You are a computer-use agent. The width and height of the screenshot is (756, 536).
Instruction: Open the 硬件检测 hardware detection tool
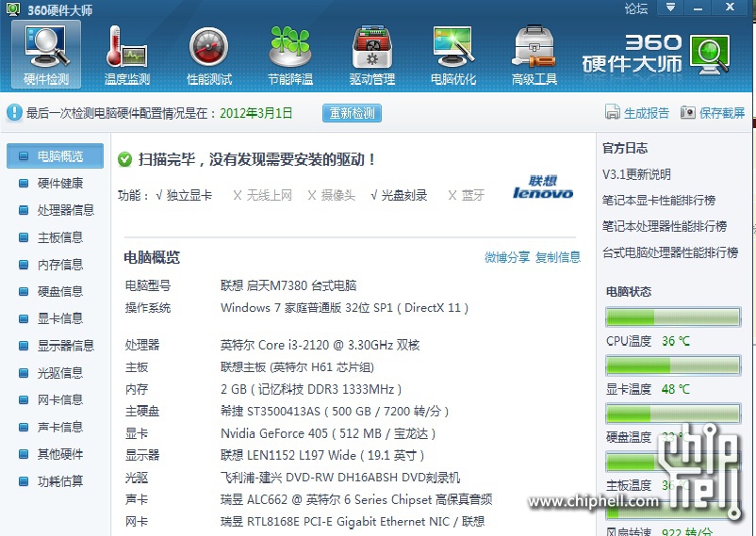[46, 54]
